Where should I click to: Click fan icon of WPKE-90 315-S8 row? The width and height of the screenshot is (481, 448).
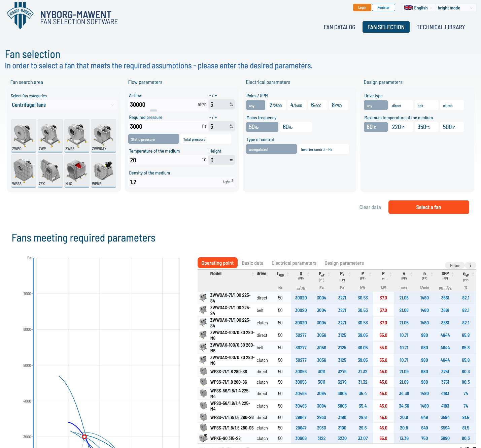203,438
